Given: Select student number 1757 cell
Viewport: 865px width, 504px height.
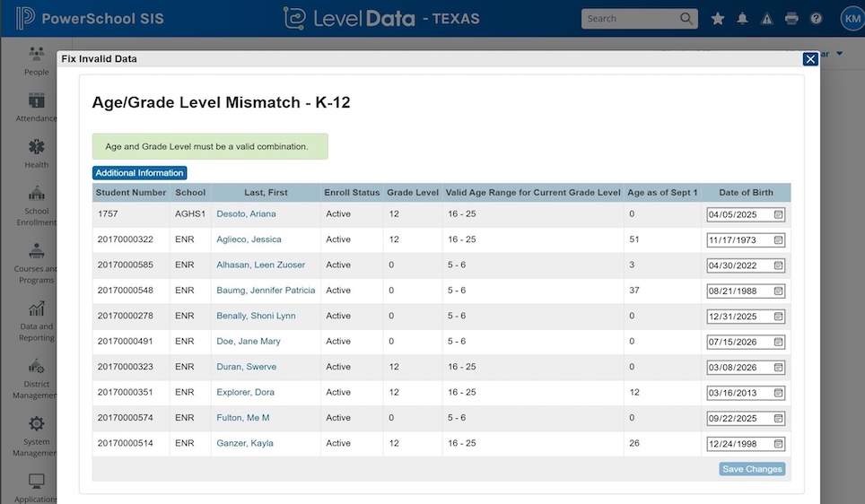Looking at the screenshot, I should point(131,214).
